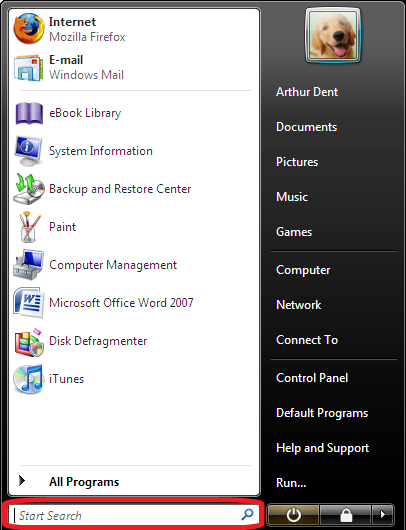Launch Paint via its brush cup icon
Image resolution: width=406 pixels, height=530 pixels.
29,227
